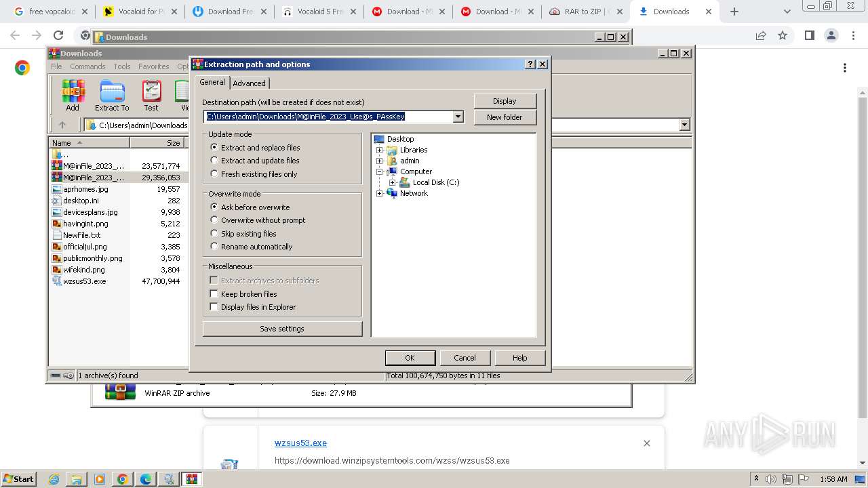
Task: Click the Desktop icon in folder tree
Action: click(x=380, y=139)
